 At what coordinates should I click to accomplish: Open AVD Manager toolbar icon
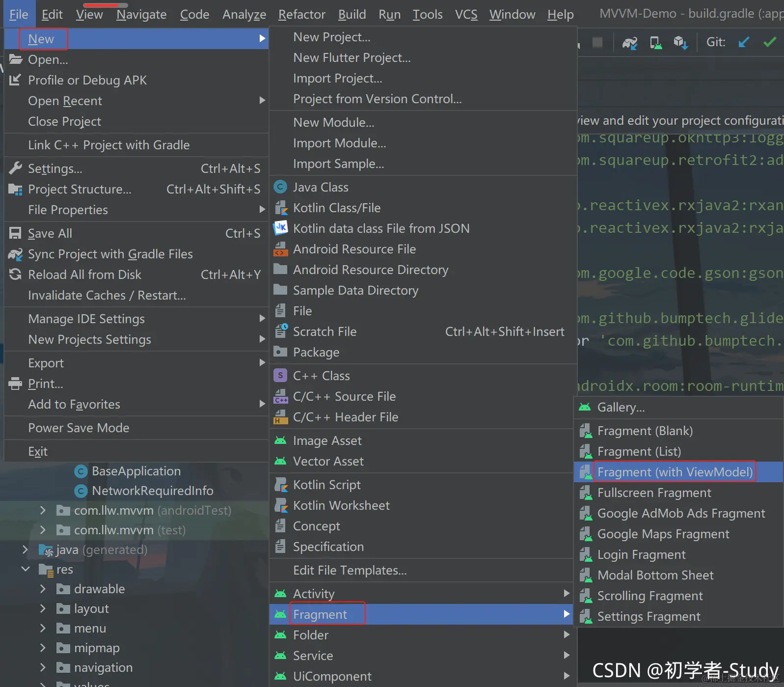pyautogui.click(x=655, y=43)
